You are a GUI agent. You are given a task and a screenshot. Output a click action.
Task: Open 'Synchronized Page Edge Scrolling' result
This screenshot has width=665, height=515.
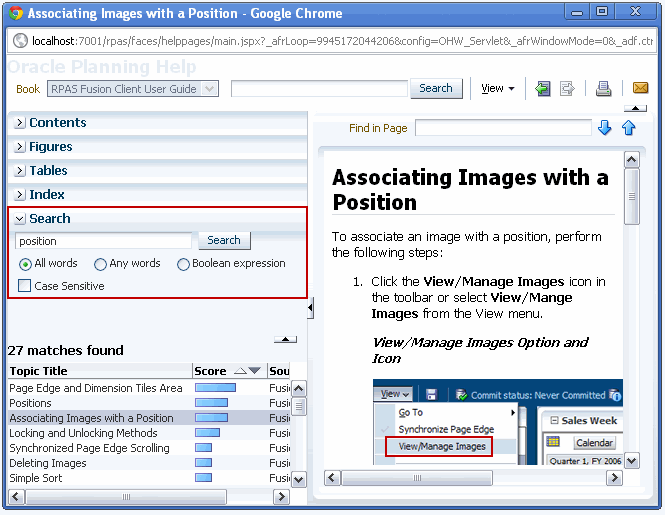(x=89, y=448)
